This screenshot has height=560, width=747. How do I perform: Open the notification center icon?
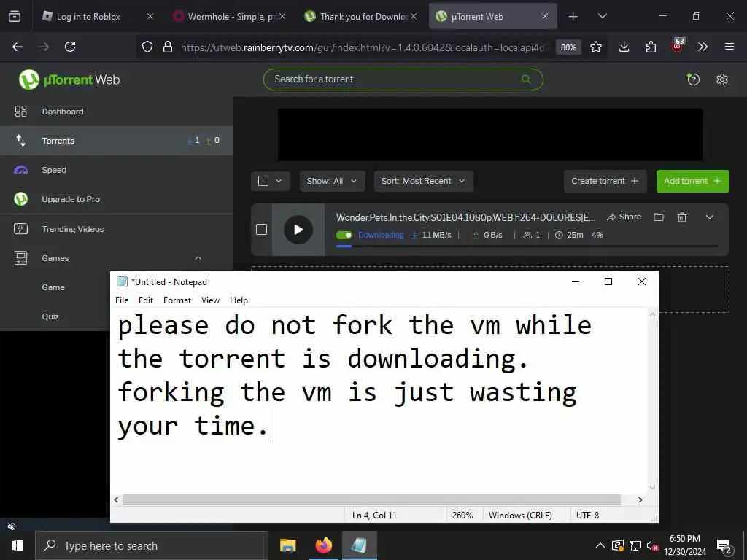tap(724, 546)
